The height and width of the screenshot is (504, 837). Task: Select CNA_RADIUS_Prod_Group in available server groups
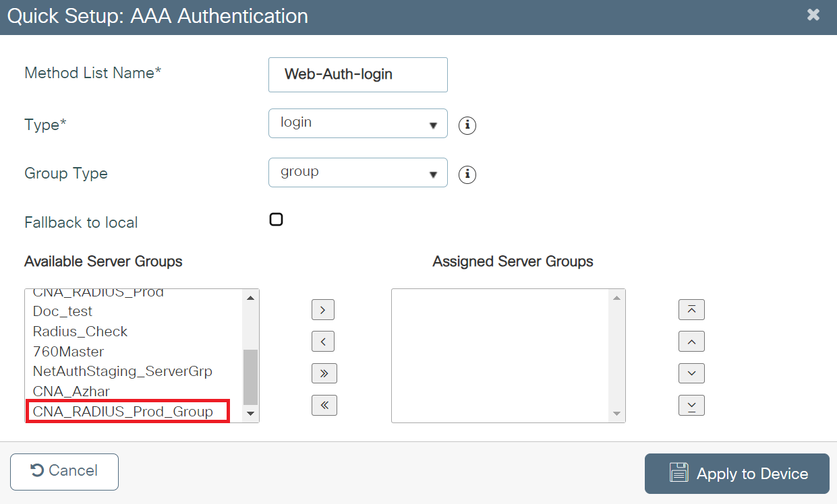click(x=123, y=411)
